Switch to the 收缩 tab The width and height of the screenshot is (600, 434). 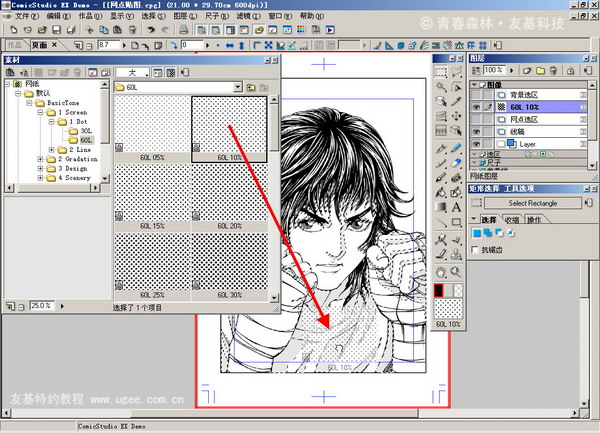[x=512, y=220]
